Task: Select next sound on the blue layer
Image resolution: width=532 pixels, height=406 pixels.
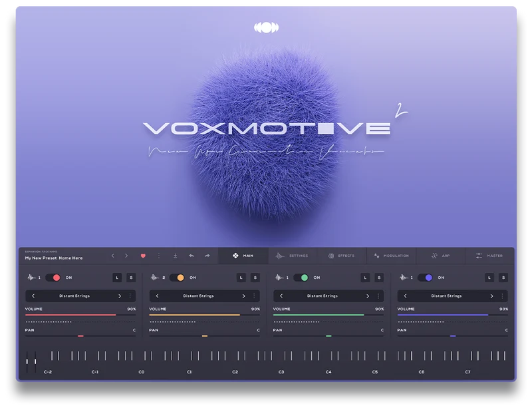Action: (x=491, y=296)
